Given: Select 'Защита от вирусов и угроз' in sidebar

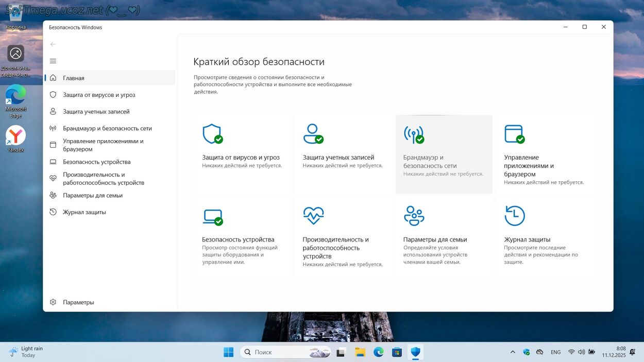Looking at the screenshot, I should 99,95.
